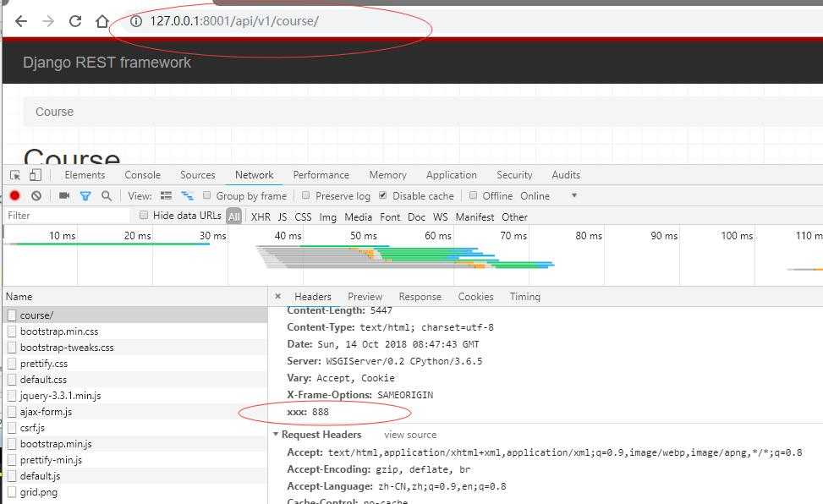Open the Performance tab

pos(321,175)
